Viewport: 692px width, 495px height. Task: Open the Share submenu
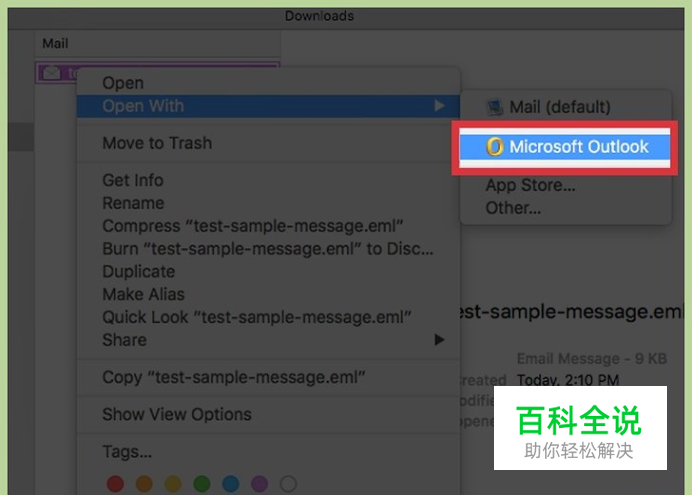268,340
